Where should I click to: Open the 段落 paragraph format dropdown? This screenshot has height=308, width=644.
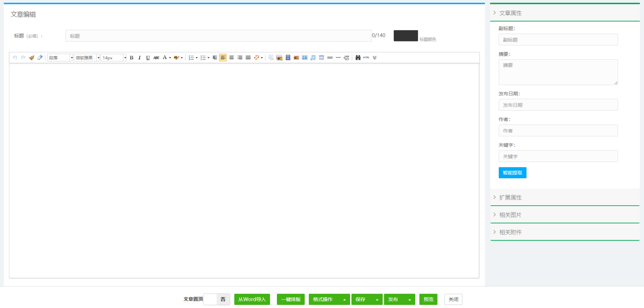(x=60, y=58)
